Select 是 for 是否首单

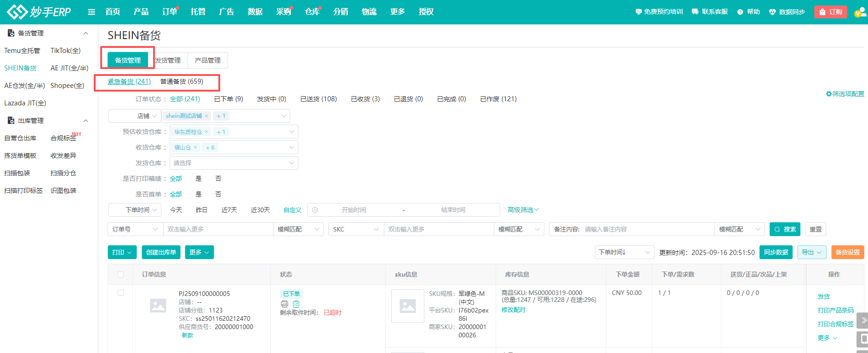coord(199,194)
